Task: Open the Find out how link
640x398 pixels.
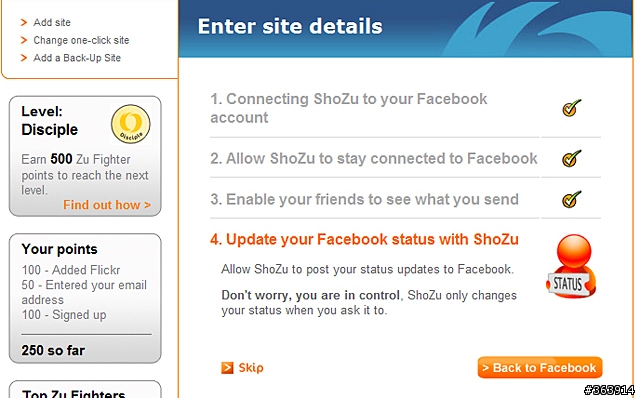Action: (x=107, y=205)
